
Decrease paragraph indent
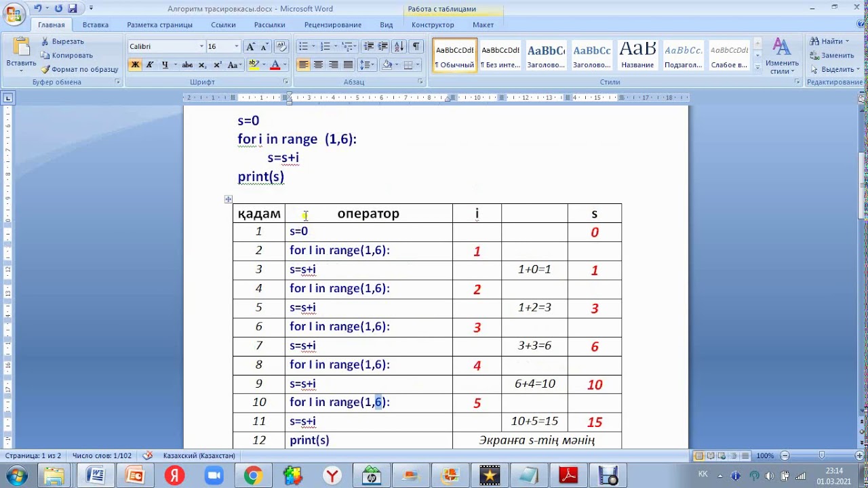369,46
